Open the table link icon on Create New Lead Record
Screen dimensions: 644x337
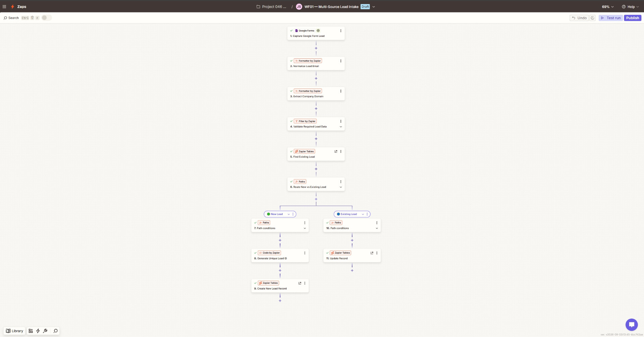300,283
